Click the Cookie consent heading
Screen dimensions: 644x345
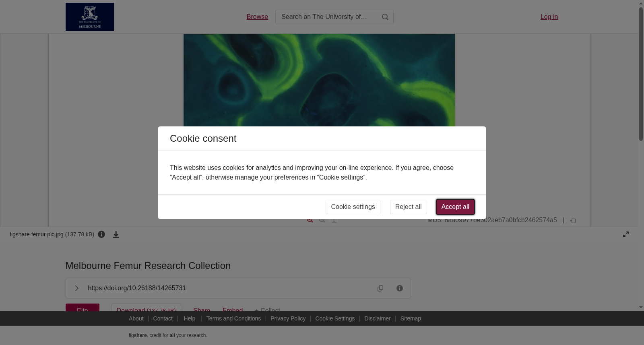click(x=203, y=138)
